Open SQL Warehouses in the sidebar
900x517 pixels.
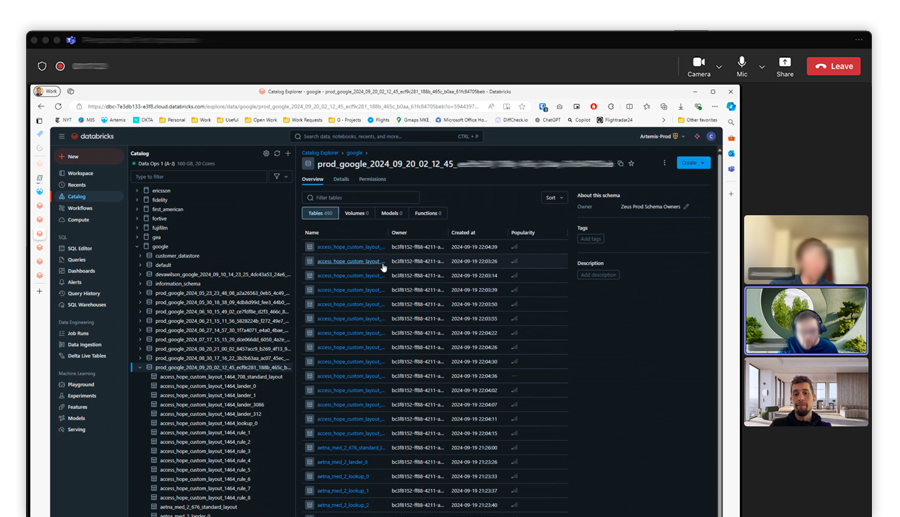pos(87,305)
